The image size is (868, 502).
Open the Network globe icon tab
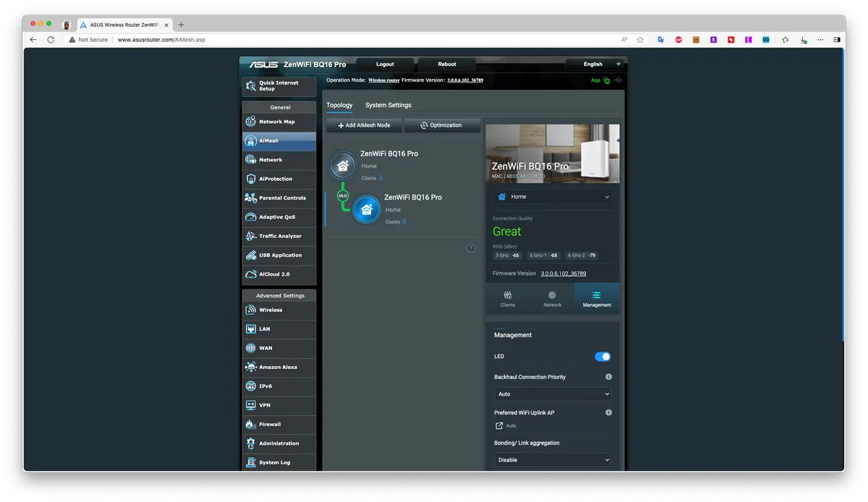click(x=552, y=295)
